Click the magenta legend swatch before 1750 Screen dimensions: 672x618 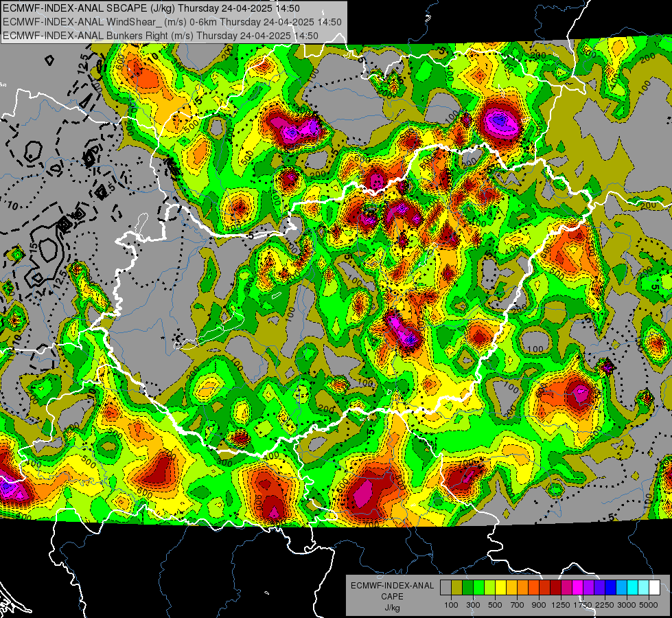pos(578,587)
